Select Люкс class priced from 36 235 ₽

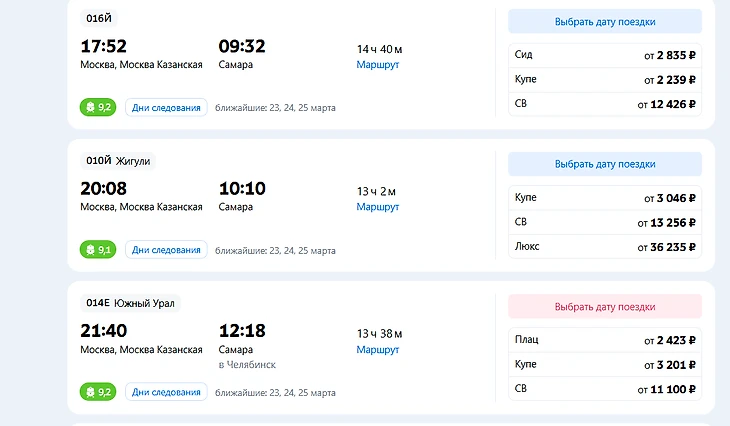click(604, 246)
